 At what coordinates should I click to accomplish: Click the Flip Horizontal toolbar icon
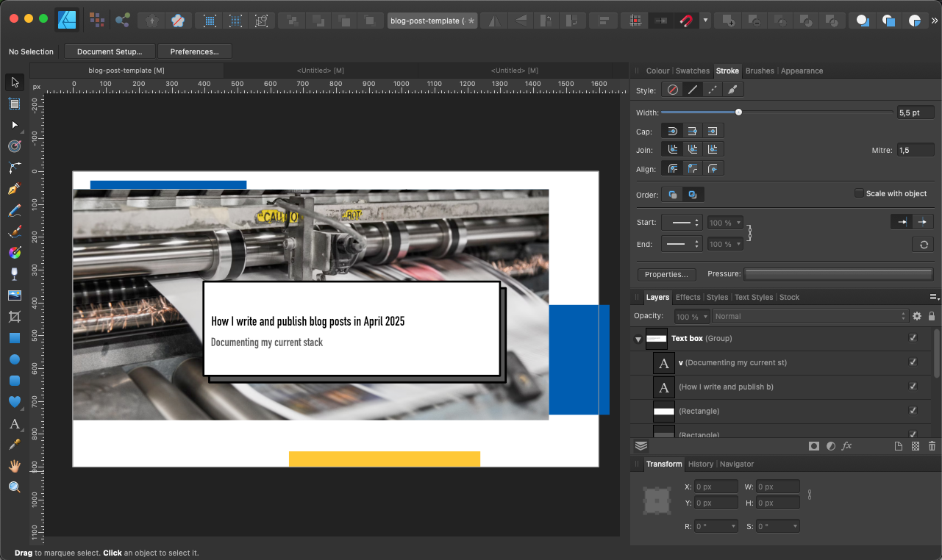[x=495, y=21]
